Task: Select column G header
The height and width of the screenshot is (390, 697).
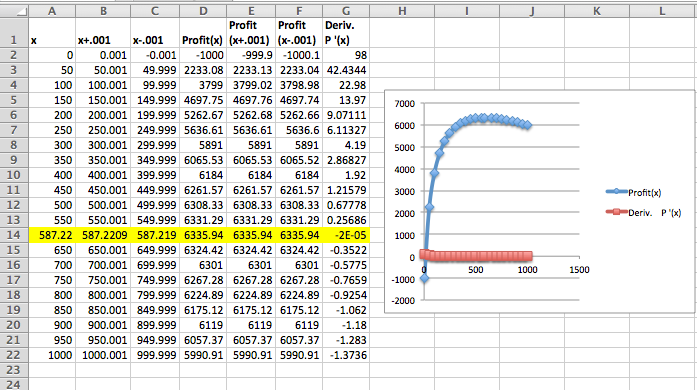Action: coord(346,11)
